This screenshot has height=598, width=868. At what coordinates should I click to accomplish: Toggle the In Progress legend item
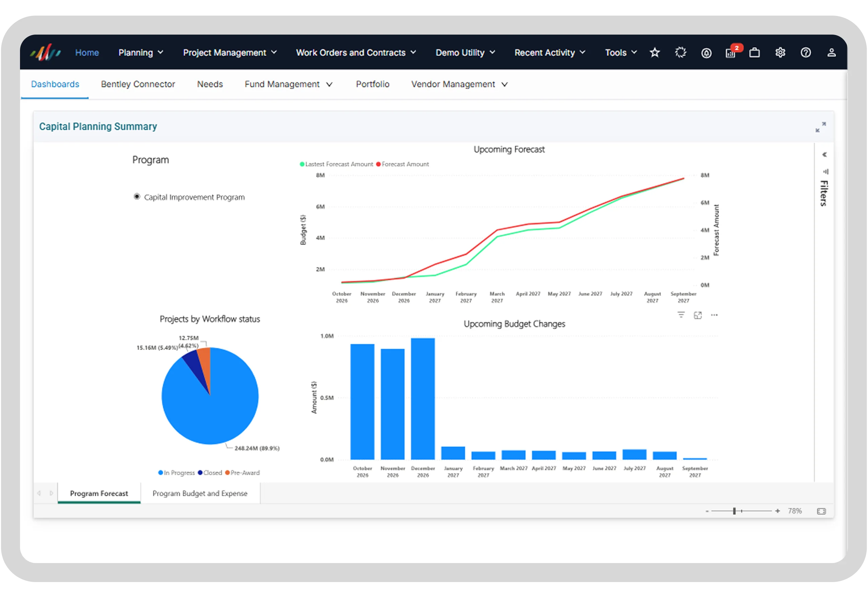point(176,473)
